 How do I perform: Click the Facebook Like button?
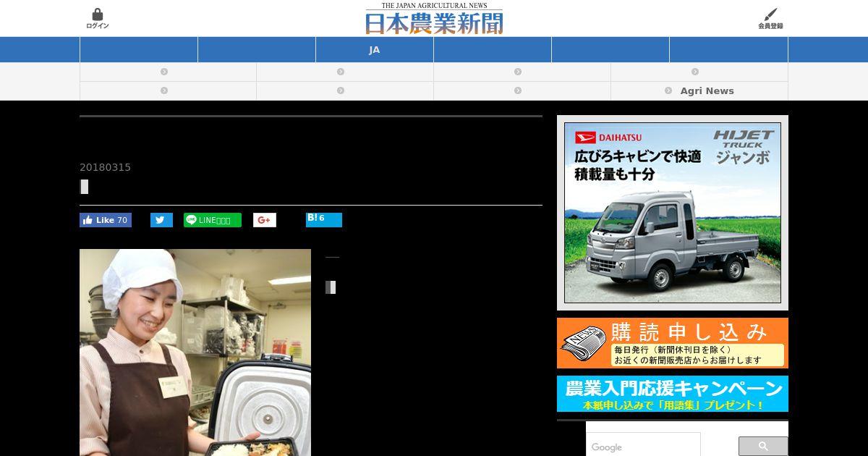(x=106, y=220)
